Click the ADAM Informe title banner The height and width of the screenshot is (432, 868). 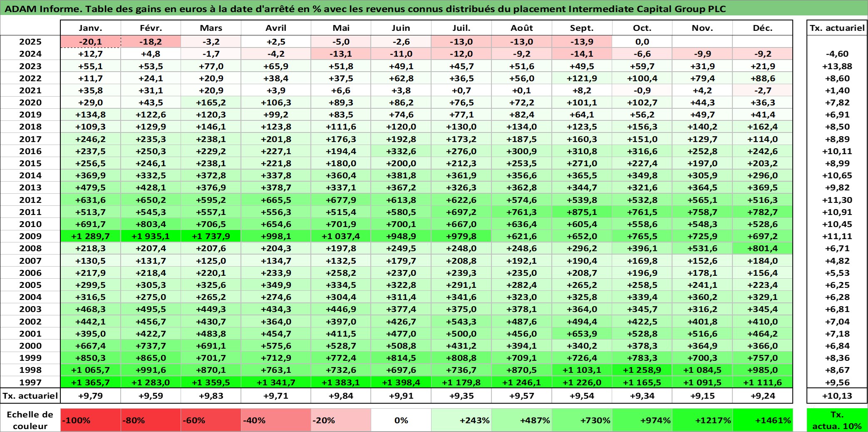pos(434,8)
